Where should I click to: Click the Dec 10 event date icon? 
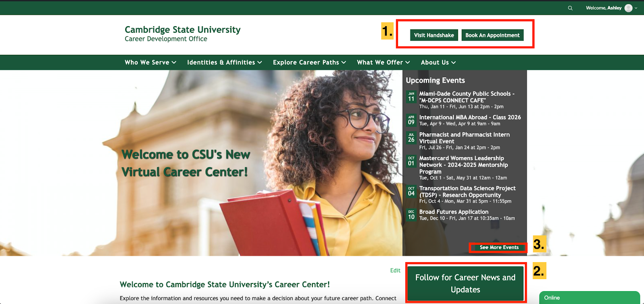411,215
